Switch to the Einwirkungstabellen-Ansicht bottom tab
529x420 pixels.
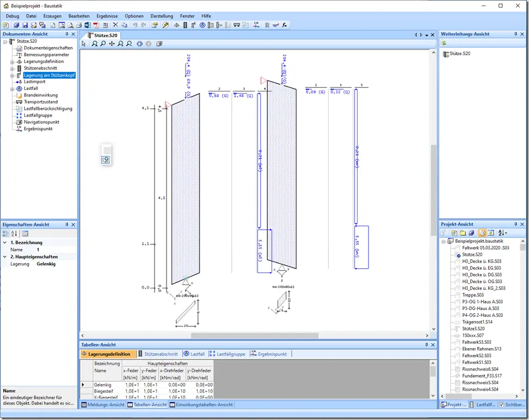coord(201,404)
